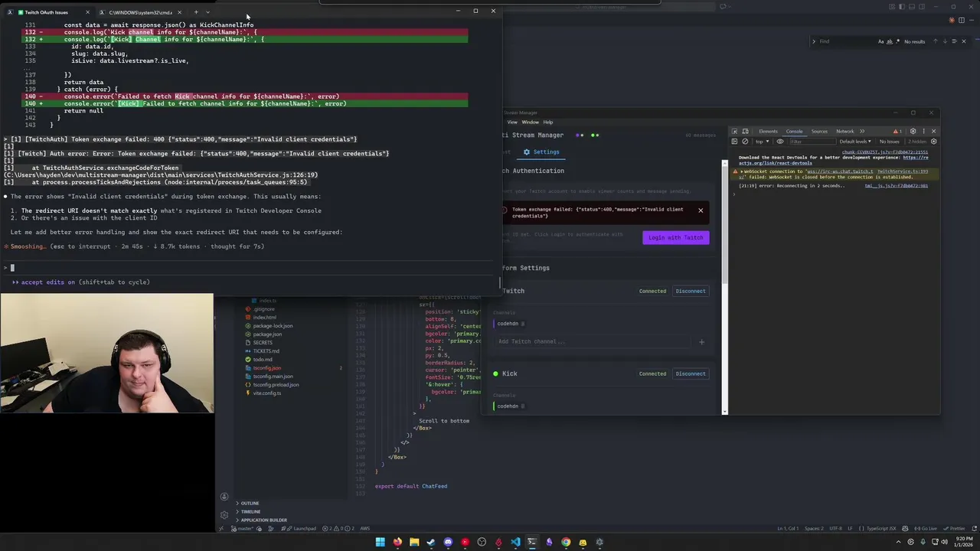Switch to the Sources tab in DevTools
This screenshot has width=980, height=551.
(819, 131)
